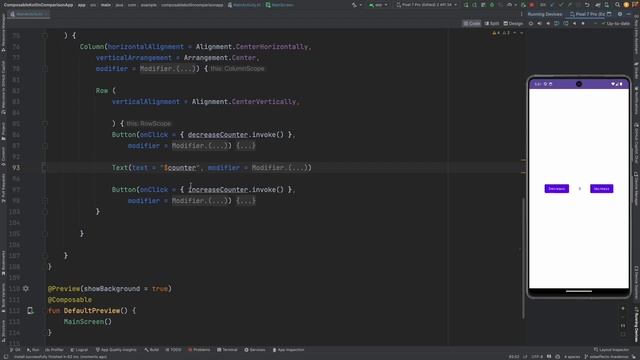Switch editor to Split view
The height and width of the screenshot is (360, 640).
492,24
